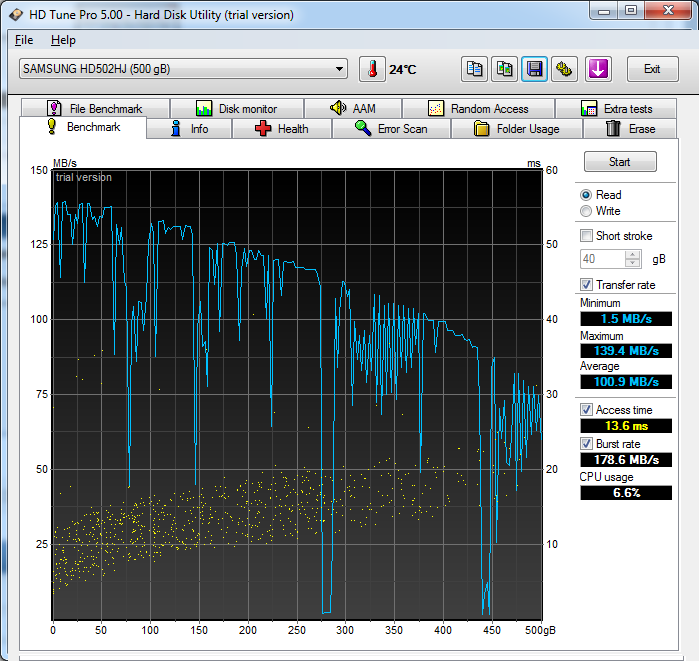Switch to the Health tab
The height and width of the screenshot is (661, 699).
pyautogui.click(x=282, y=129)
